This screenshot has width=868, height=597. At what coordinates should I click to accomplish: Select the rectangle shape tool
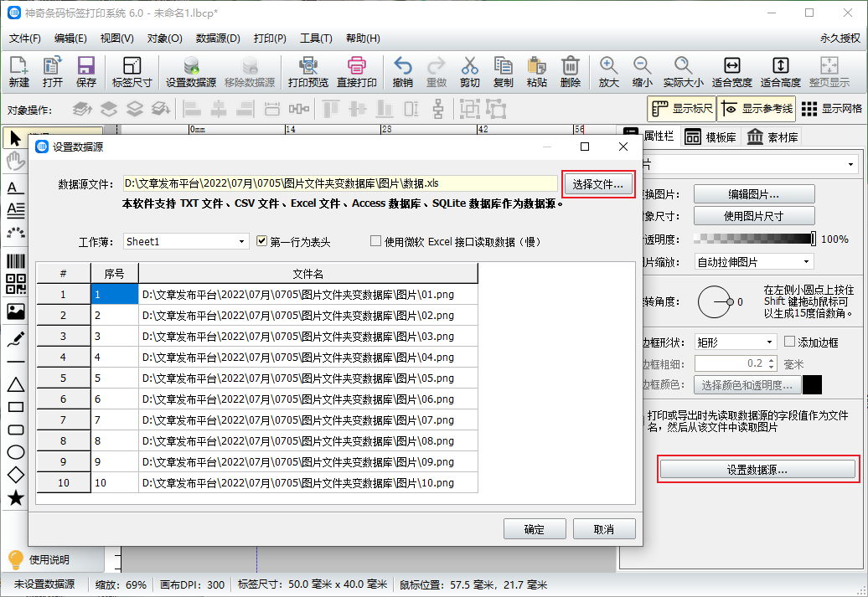[x=15, y=407]
